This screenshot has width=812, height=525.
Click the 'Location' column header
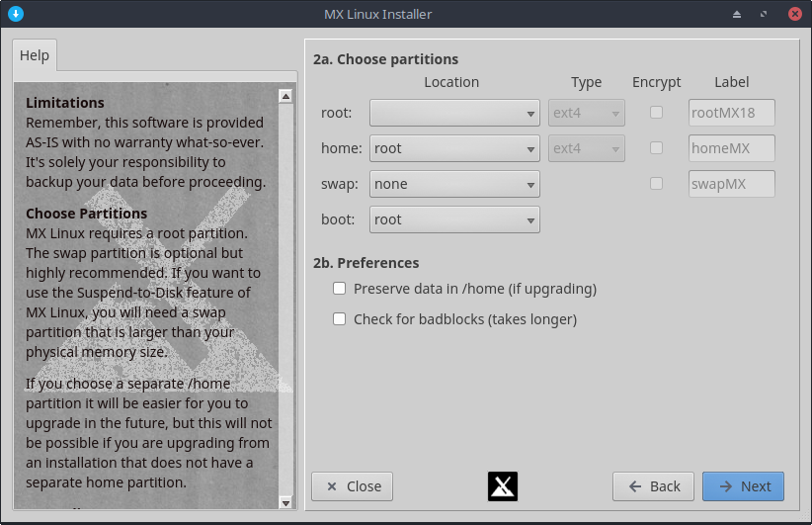point(451,82)
